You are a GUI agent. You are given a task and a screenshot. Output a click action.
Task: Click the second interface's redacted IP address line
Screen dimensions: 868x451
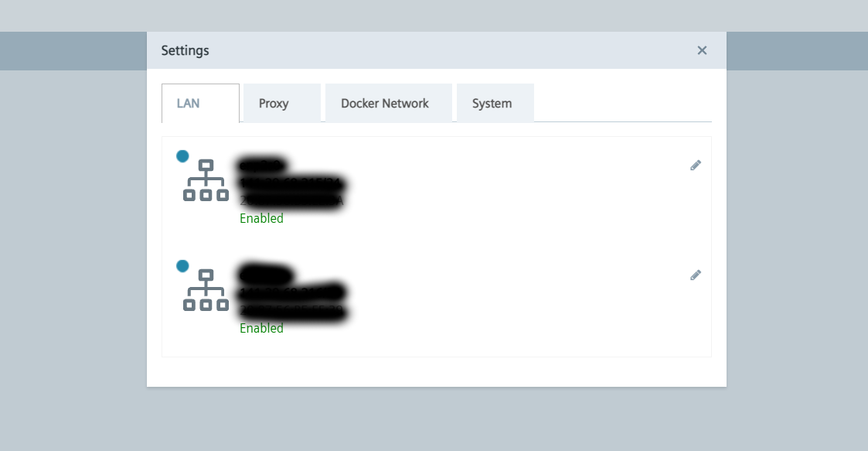pos(291,292)
